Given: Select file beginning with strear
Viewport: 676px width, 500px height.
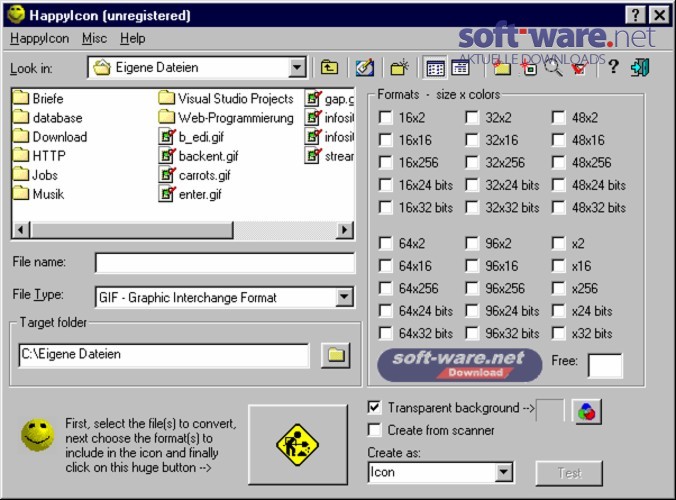Looking at the screenshot, I should [x=329, y=156].
